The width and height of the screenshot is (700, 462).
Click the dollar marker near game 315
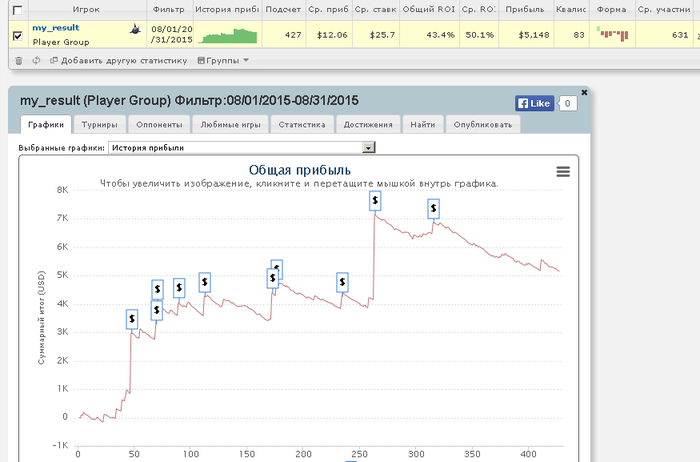433,208
